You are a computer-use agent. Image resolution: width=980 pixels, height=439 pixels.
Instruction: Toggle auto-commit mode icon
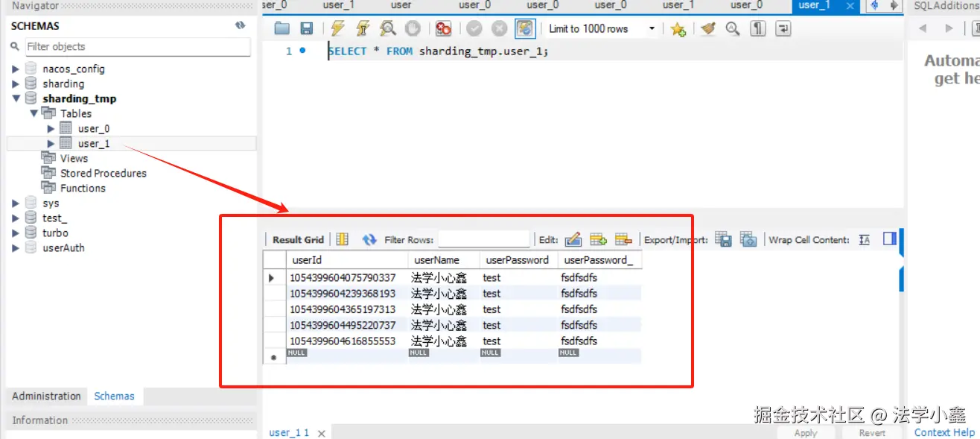[x=525, y=28]
